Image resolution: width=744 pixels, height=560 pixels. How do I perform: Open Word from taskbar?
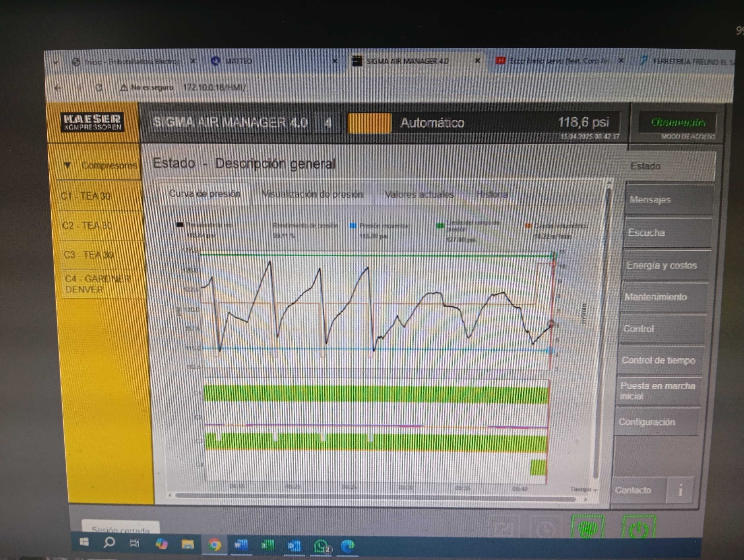coord(241,545)
